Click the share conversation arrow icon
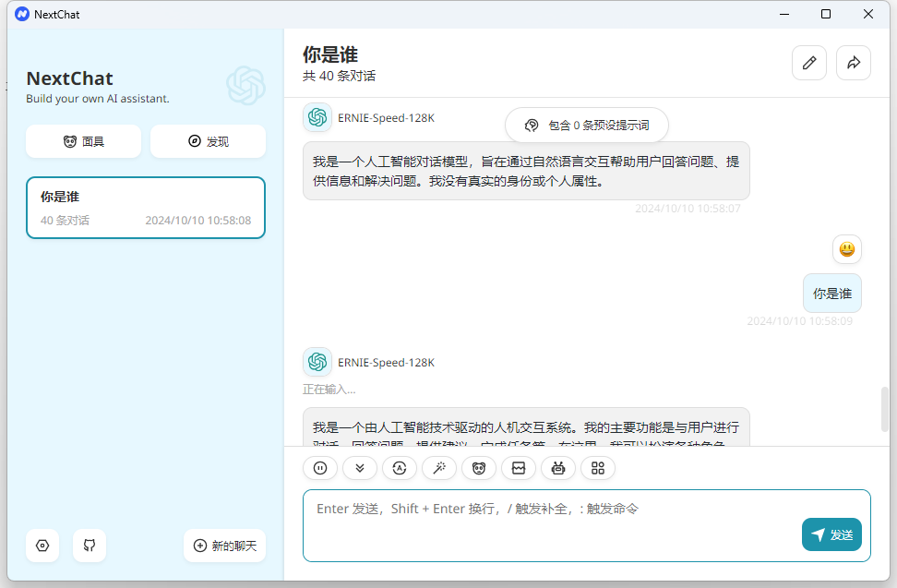Image resolution: width=897 pixels, height=588 pixels. (854, 63)
